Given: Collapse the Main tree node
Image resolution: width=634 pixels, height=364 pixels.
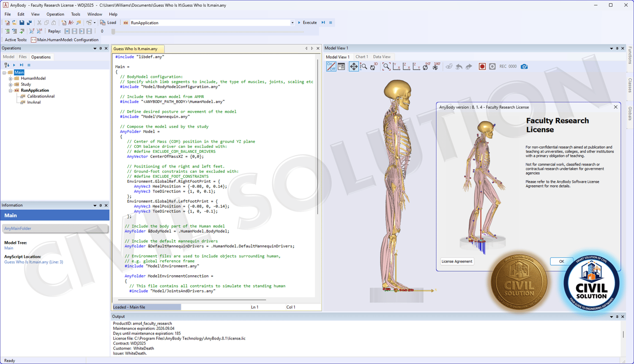Looking at the screenshot, I should [4, 73].
